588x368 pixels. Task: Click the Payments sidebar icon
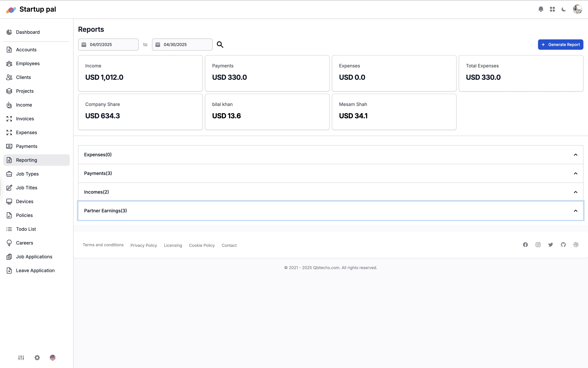(9, 146)
